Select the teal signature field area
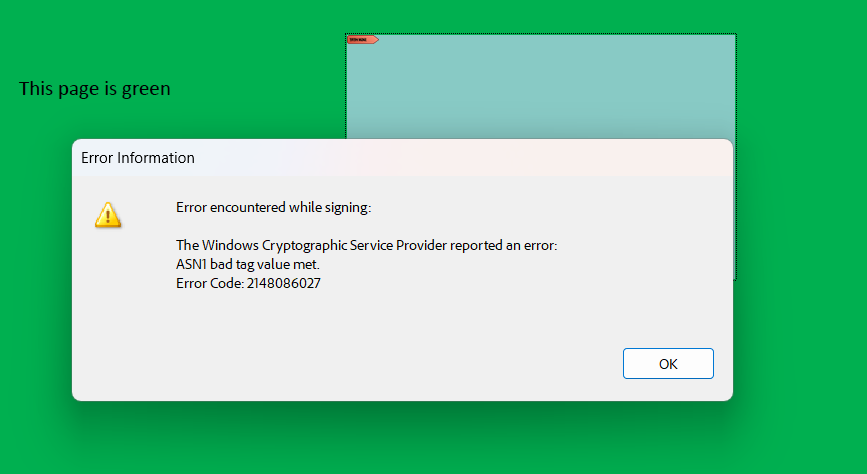Screen dimensions: 867x474 541,86
